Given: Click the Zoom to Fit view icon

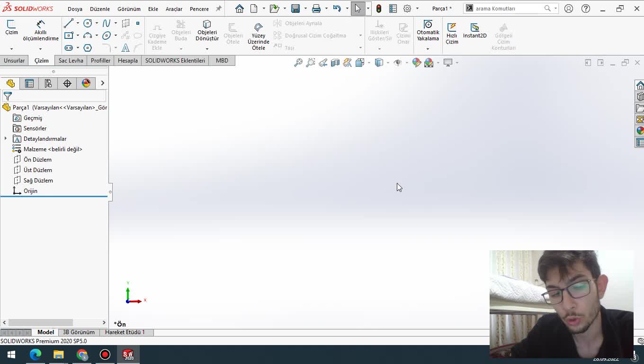Looking at the screenshot, I should pyautogui.click(x=298, y=63).
